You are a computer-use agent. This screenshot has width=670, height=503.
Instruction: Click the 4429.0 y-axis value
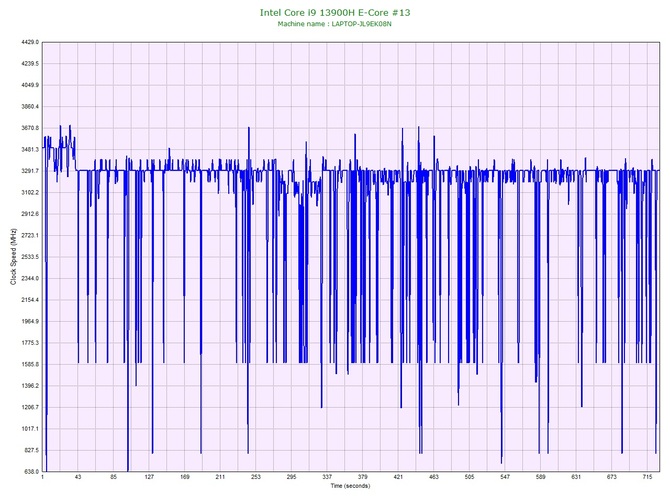click(x=30, y=42)
